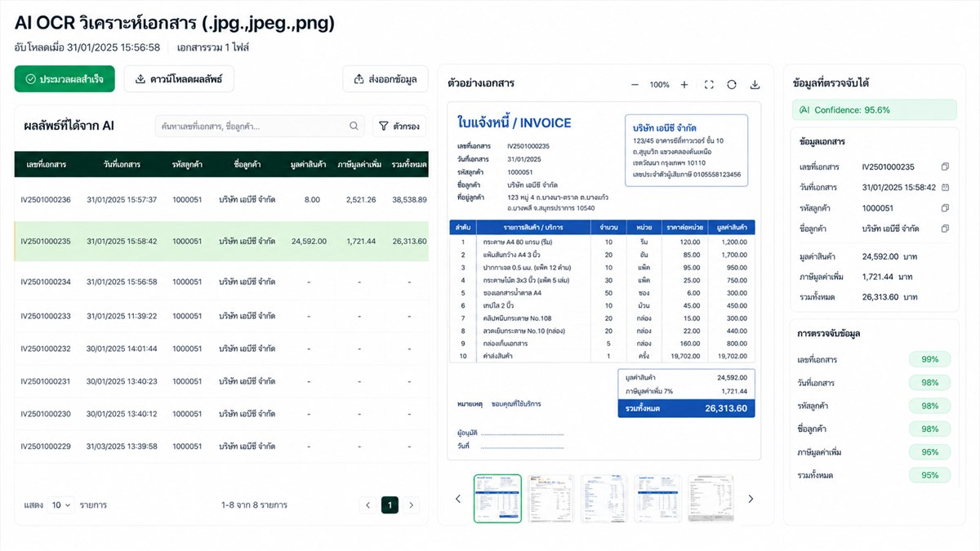Click the AI Confidence 95.6% banner

coord(874,109)
